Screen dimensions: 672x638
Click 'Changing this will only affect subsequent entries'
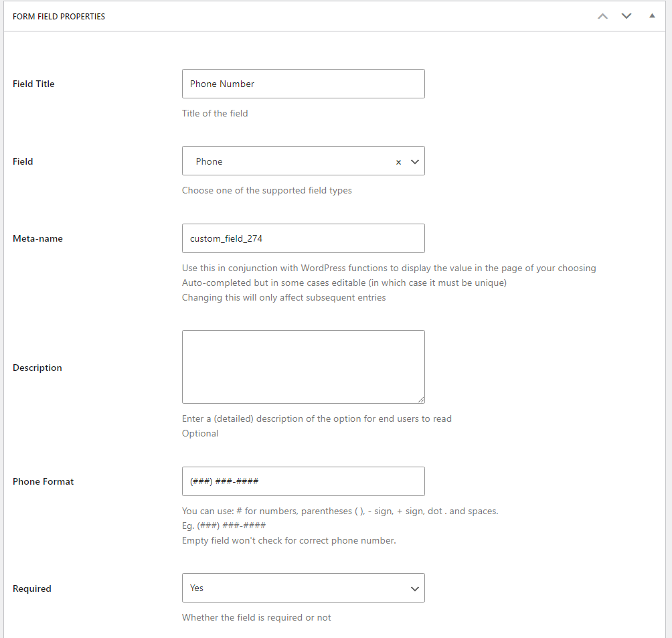click(284, 297)
